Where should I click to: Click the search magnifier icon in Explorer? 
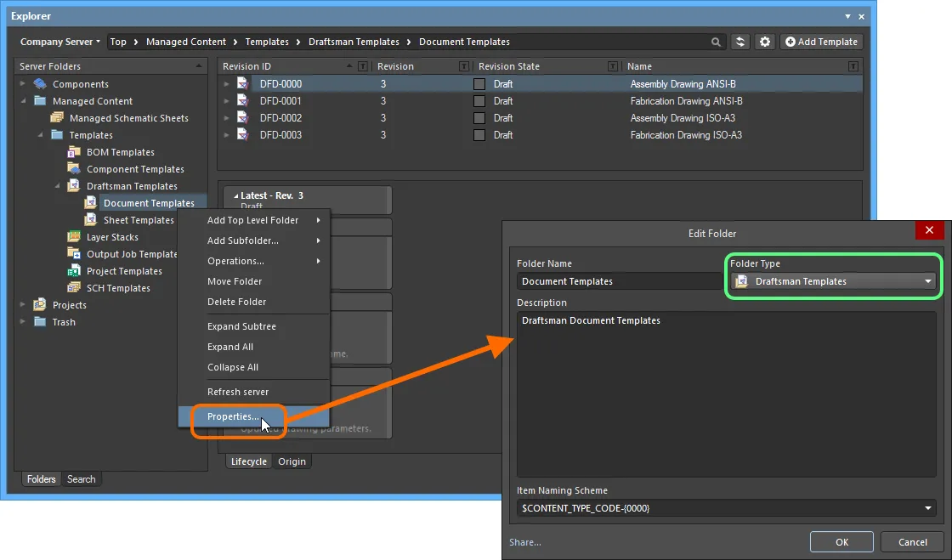[716, 42]
